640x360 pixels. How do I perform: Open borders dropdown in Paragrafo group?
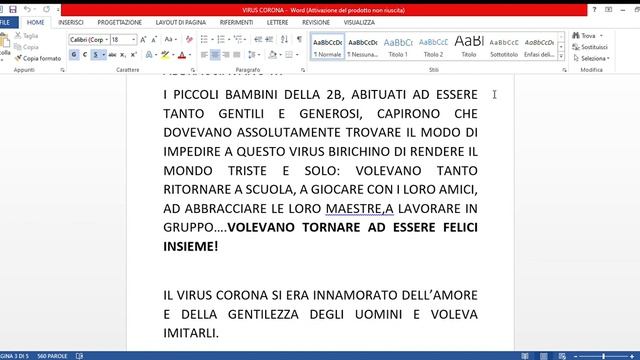(297, 55)
